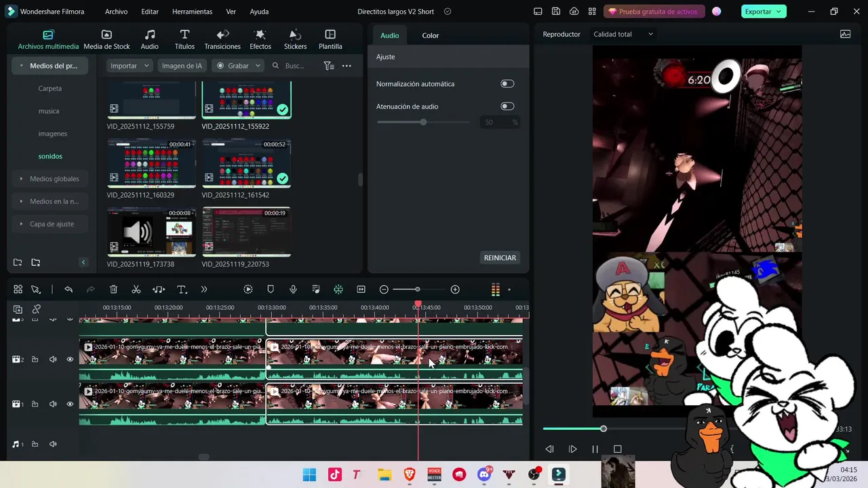The width and height of the screenshot is (868, 488).
Task: Zoom out timeline with minus icon
Action: pyautogui.click(x=384, y=289)
